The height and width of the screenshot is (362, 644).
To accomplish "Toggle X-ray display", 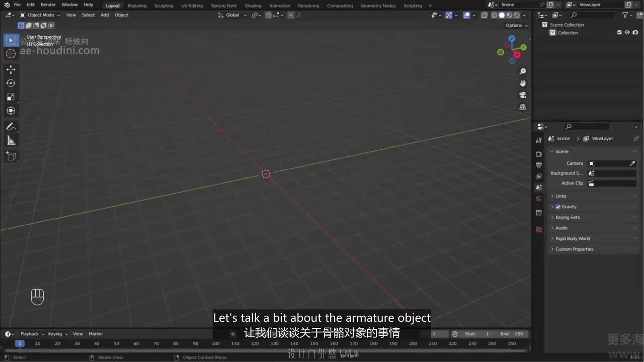I will tap(484, 15).
